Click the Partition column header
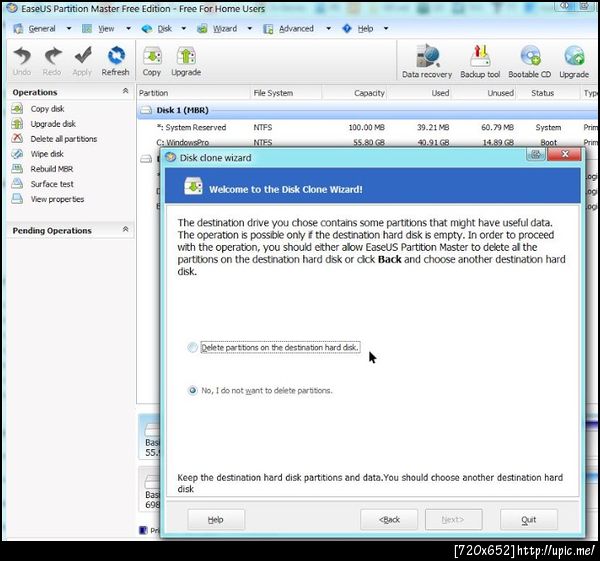The image size is (600, 561). pos(193,93)
